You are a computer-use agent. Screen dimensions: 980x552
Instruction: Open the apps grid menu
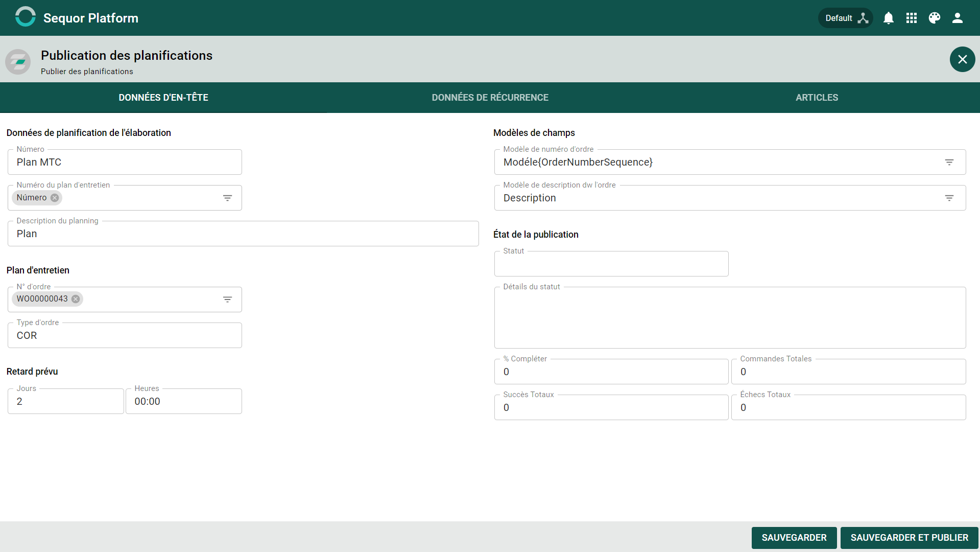912,18
